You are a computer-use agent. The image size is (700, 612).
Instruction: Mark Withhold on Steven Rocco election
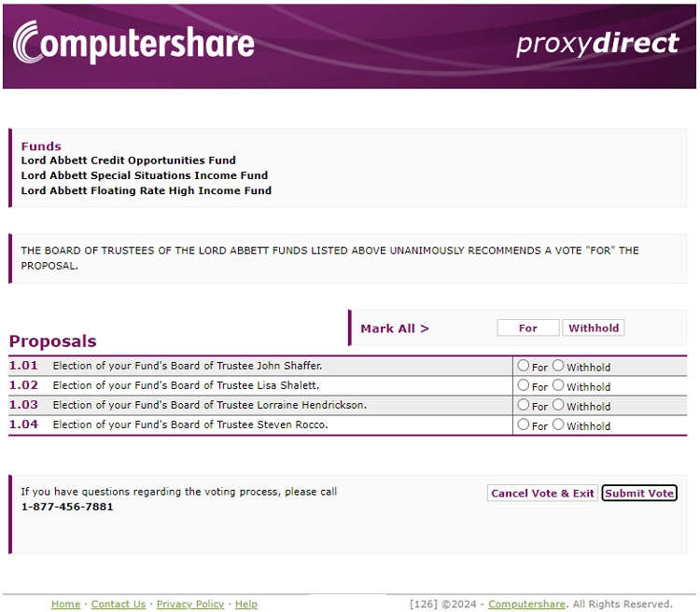(558, 425)
